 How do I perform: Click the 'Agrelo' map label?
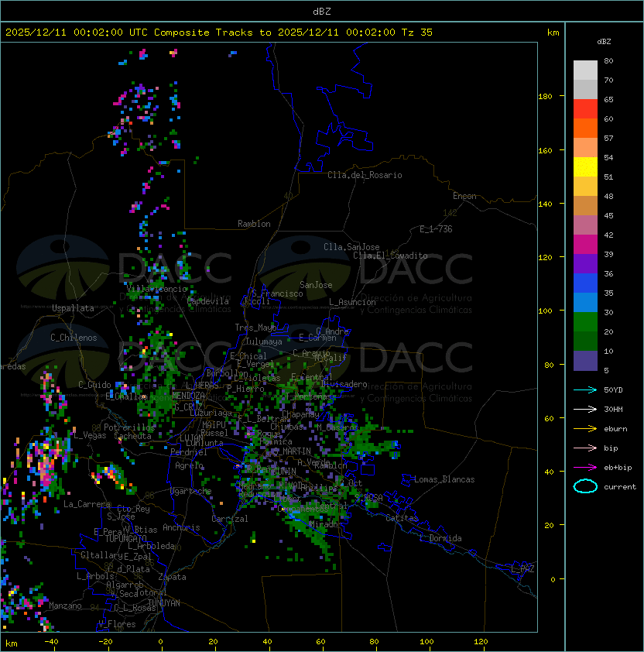click(x=189, y=465)
